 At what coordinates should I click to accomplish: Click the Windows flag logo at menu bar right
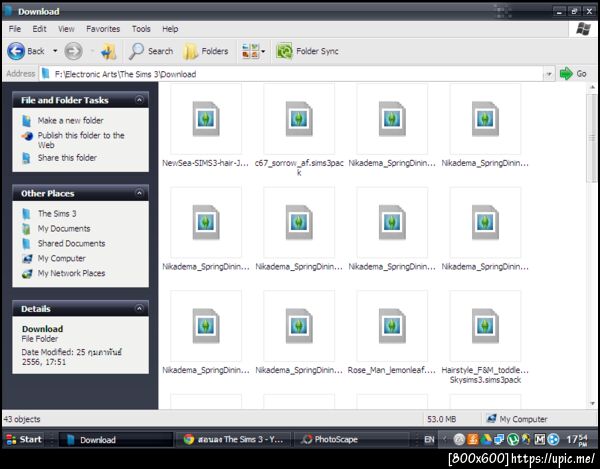pyautogui.click(x=583, y=29)
